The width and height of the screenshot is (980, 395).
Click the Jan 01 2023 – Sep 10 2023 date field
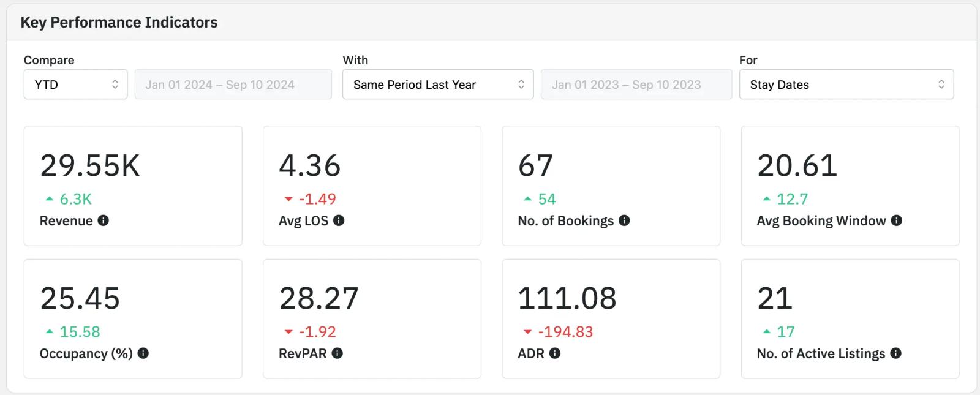[x=636, y=85]
